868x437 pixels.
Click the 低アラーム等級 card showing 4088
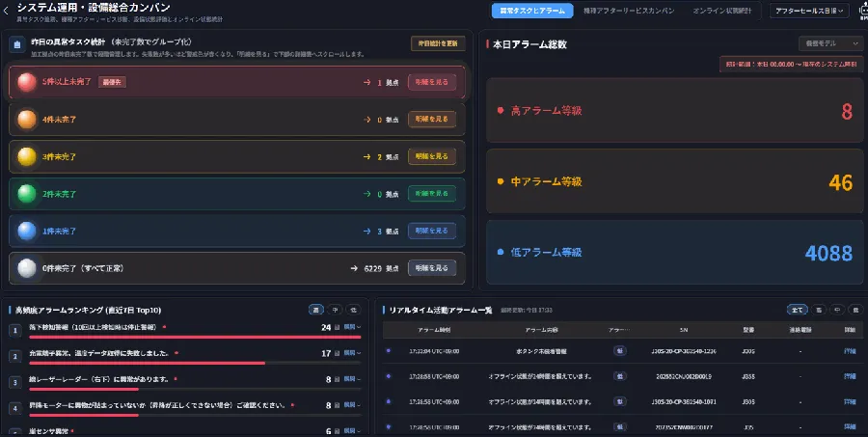[675, 252]
